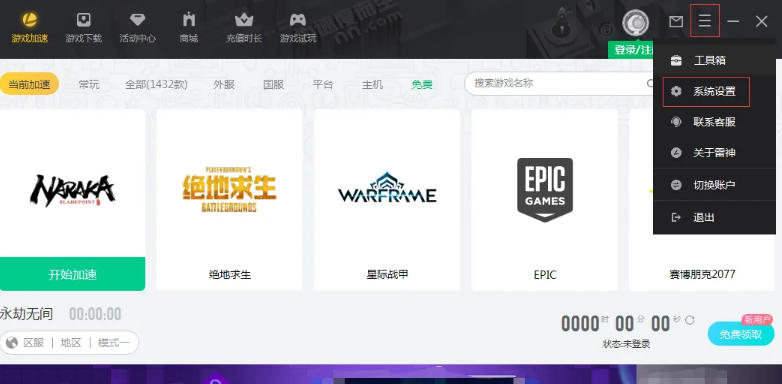Click the search magnifier icon
782x384 pixels.
(x=649, y=83)
